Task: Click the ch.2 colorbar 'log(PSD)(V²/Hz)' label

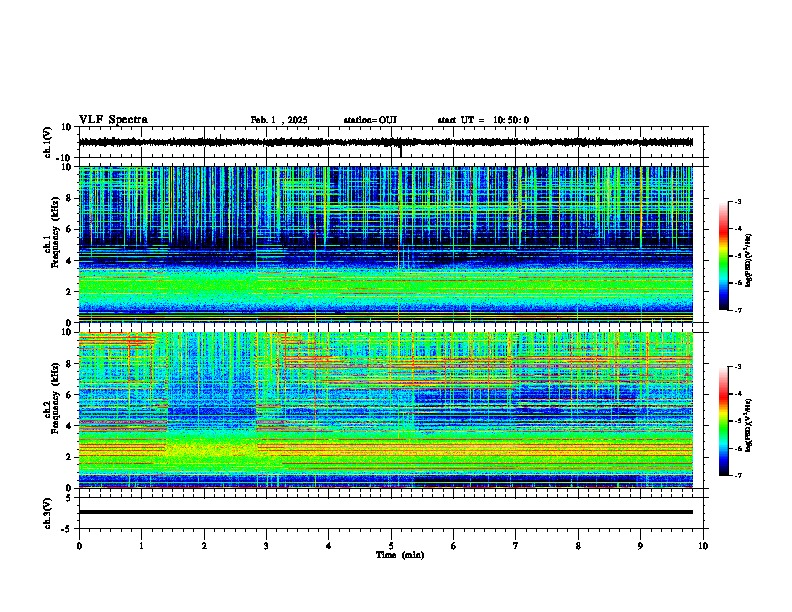Action: (749, 425)
